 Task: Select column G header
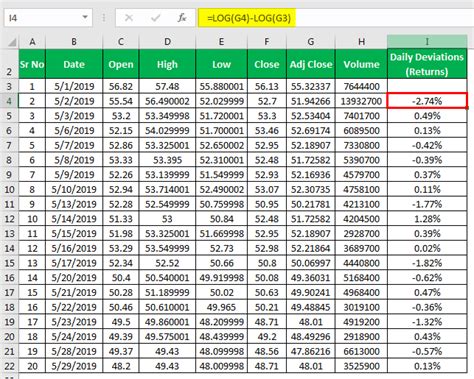[x=311, y=42]
